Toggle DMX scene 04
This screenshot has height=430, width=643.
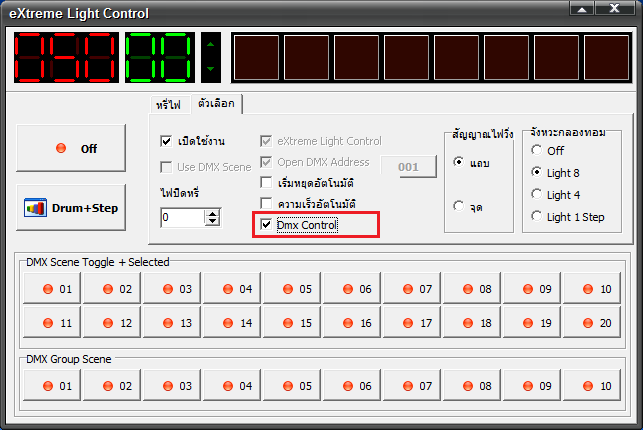pyautogui.click(x=232, y=289)
